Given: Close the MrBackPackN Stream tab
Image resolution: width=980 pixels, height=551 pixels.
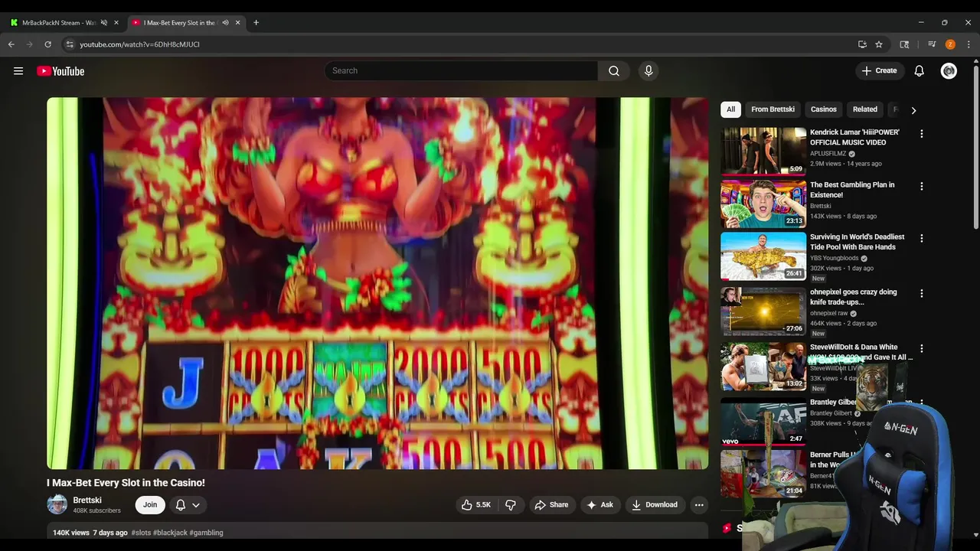Looking at the screenshot, I should (116, 23).
